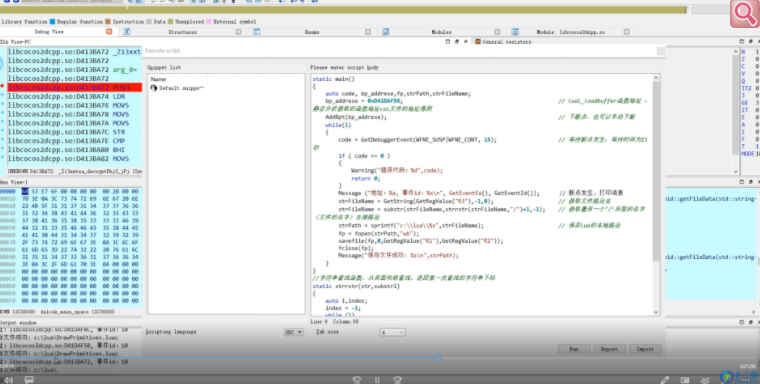Viewport: 760px width, 384px height.
Task: Click the scroll-up arrow of script editor
Action: 656,78
